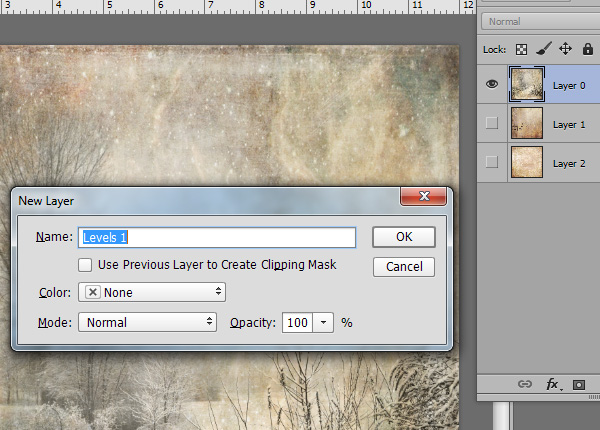This screenshot has height=430, width=600.
Task: Open the fx layer style menu
Action: tap(551, 384)
